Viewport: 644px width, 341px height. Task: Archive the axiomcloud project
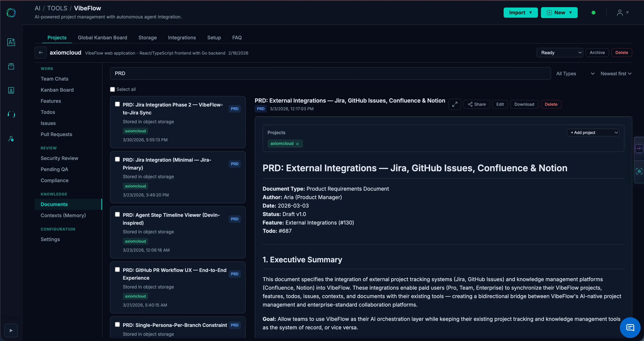pyautogui.click(x=597, y=53)
